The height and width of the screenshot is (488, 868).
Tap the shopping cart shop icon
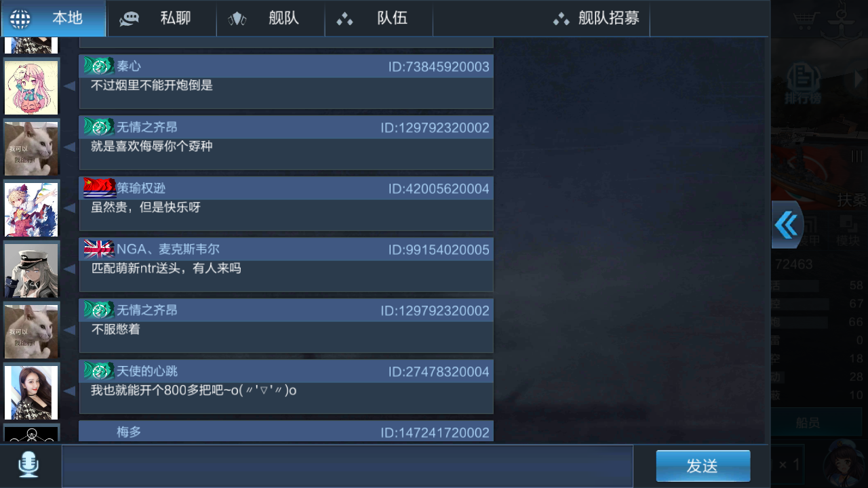tap(804, 20)
